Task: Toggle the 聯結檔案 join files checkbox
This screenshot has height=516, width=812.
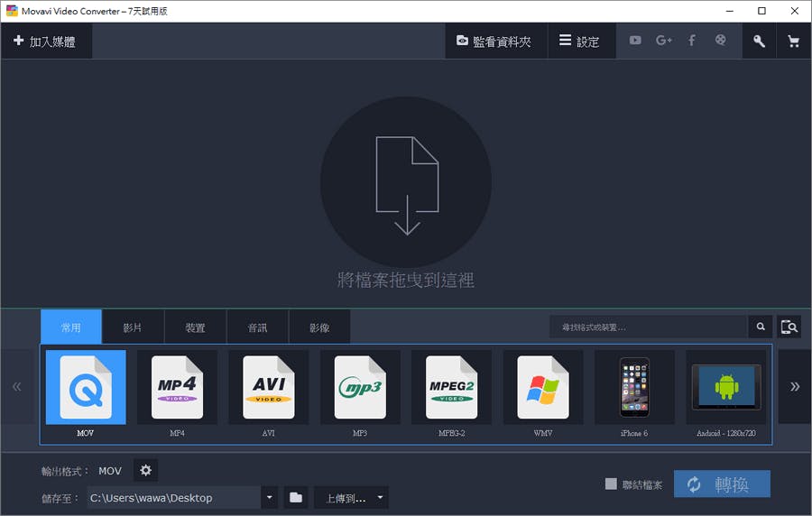Action: point(611,484)
